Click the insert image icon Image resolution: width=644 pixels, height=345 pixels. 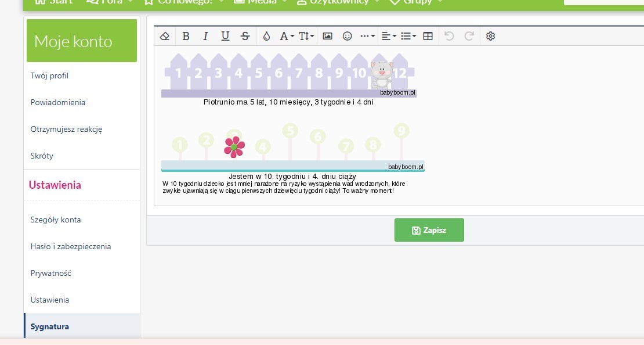click(327, 36)
